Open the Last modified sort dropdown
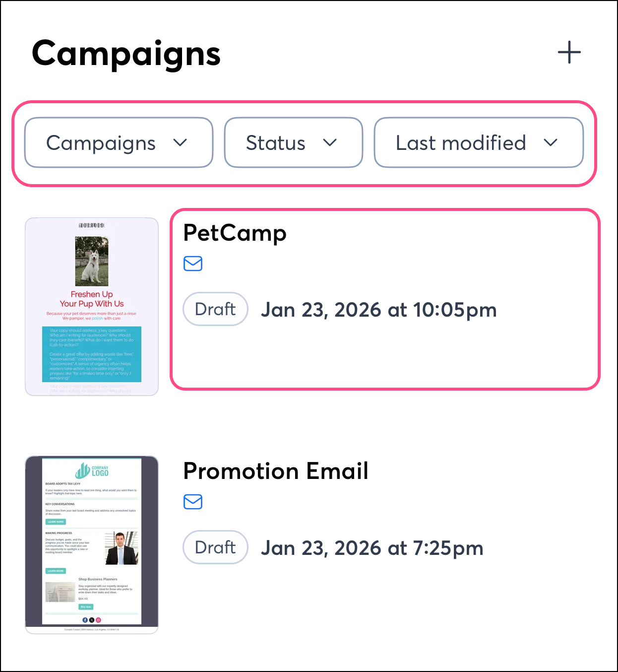This screenshot has width=618, height=672. click(478, 142)
